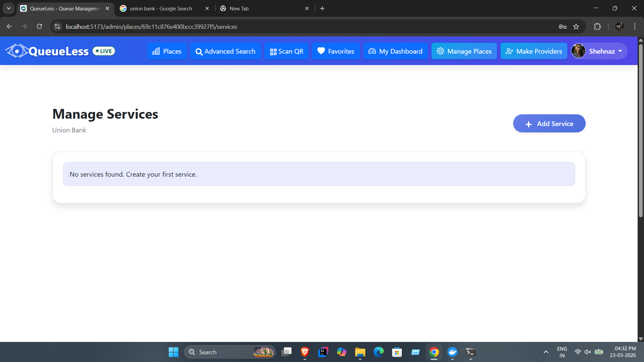Viewport: 644px width, 362px height.
Task: Click the Add Service button
Action: coord(549,124)
